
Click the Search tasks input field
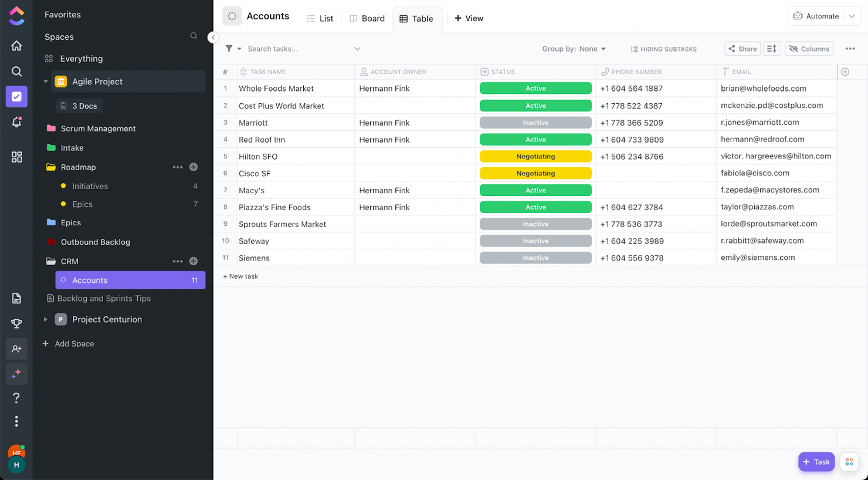[x=299, y=49]
